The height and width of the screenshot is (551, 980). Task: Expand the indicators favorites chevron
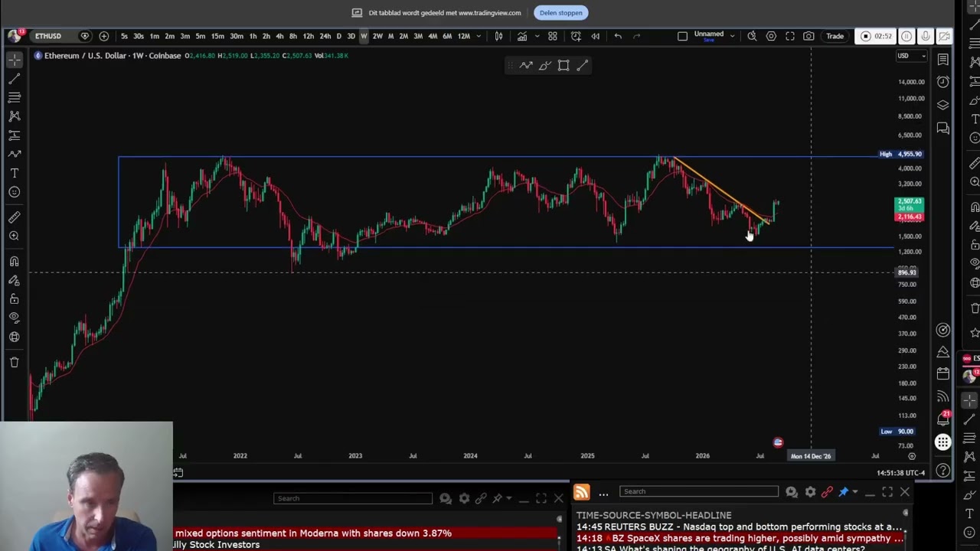coord(537,36)
